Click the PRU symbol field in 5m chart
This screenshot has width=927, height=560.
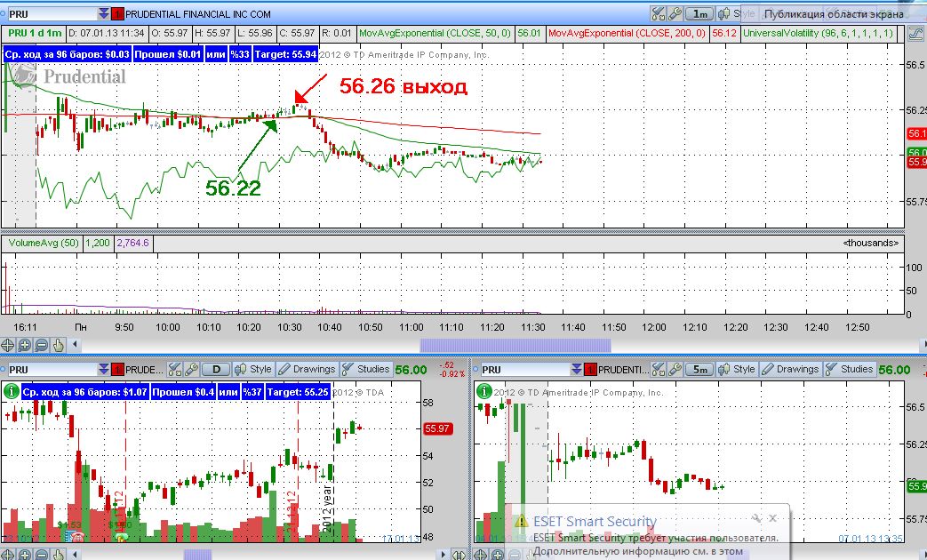click(524, 370)
